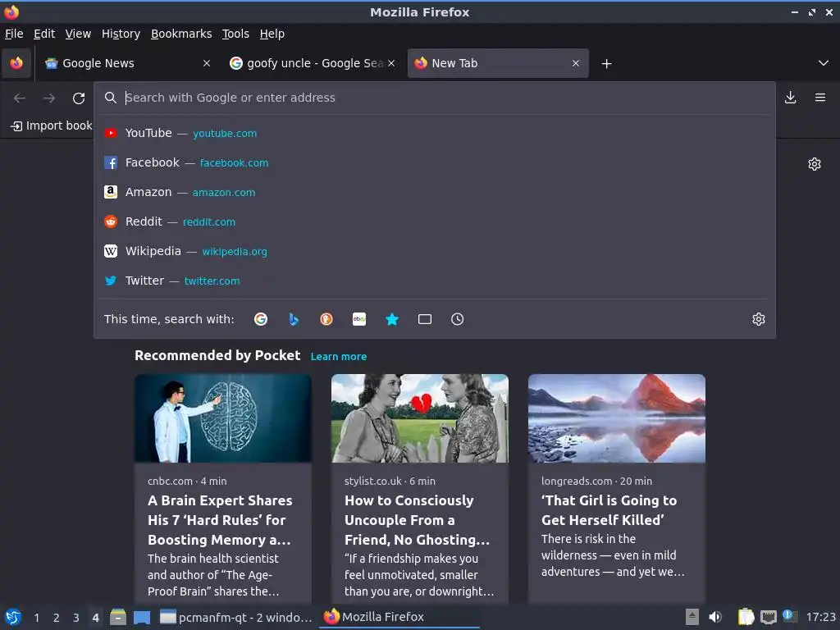Choose the Amazon suggestion
Image resolution: width=840 pixels, height=630 pixels.
(x=435, y=192)
